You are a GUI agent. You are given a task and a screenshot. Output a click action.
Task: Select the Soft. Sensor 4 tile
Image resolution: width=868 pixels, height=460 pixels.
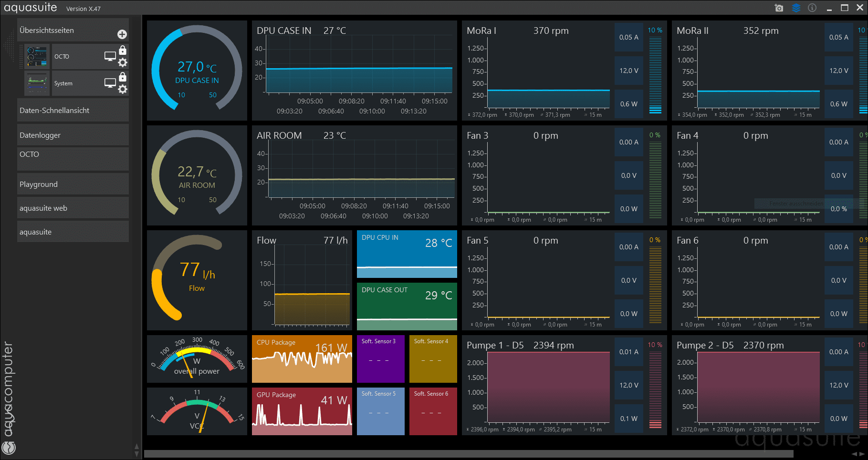click(433, 359)
